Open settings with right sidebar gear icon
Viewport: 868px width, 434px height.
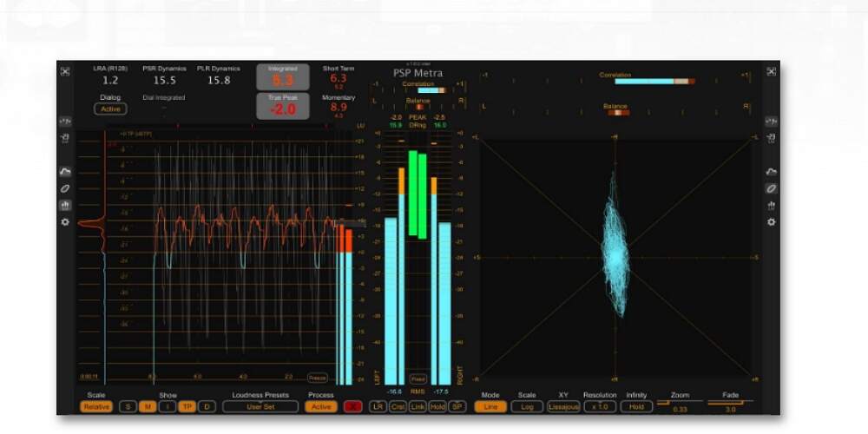pyautogui.click(x=771, y=222)
